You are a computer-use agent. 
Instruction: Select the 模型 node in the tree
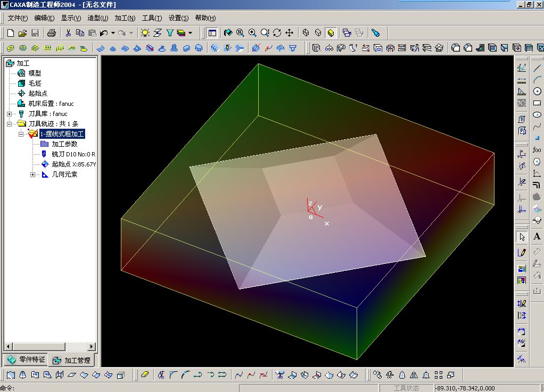click(x=35, y=73)
